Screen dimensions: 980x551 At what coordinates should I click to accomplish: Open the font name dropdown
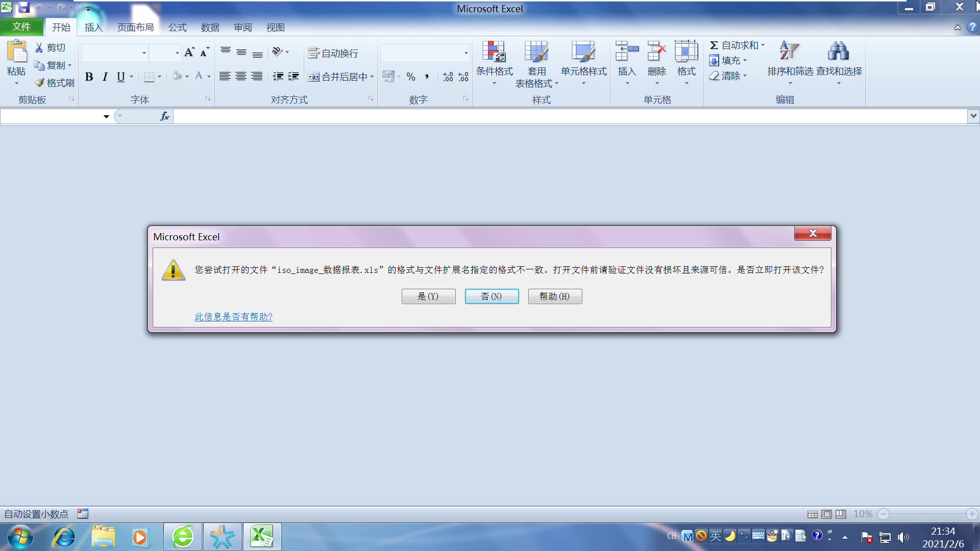tap(144, 53)
